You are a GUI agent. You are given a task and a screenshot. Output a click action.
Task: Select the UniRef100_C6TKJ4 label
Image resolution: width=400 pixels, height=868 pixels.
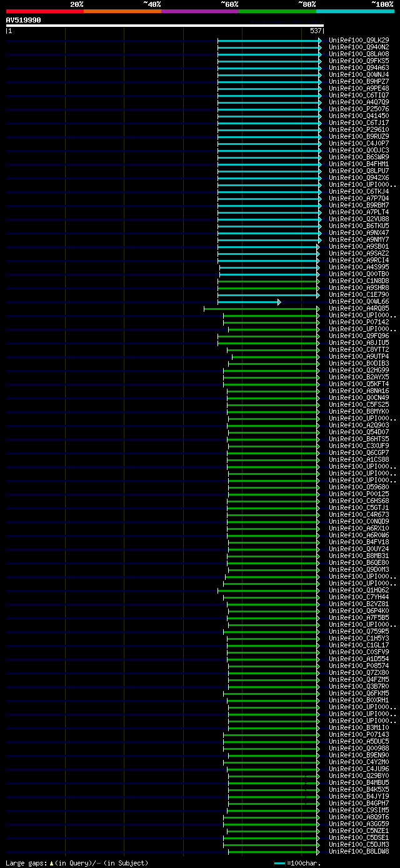359,191
